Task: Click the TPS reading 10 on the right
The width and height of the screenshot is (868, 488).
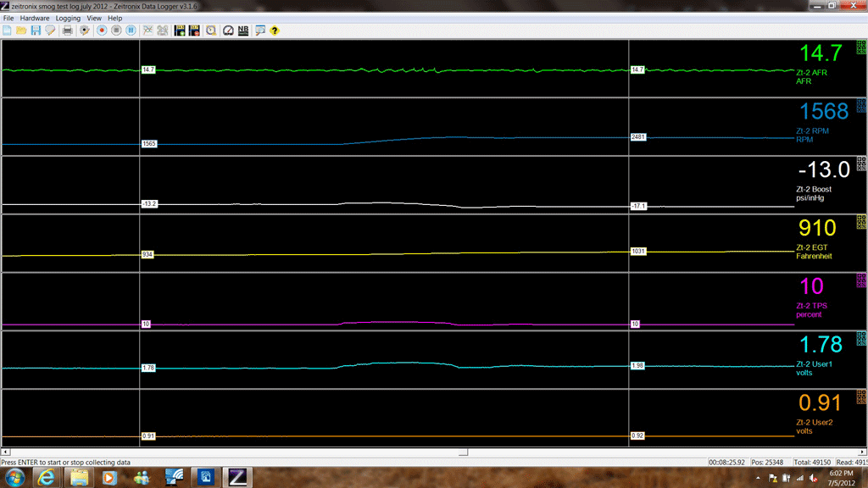Action: point(811,286)
